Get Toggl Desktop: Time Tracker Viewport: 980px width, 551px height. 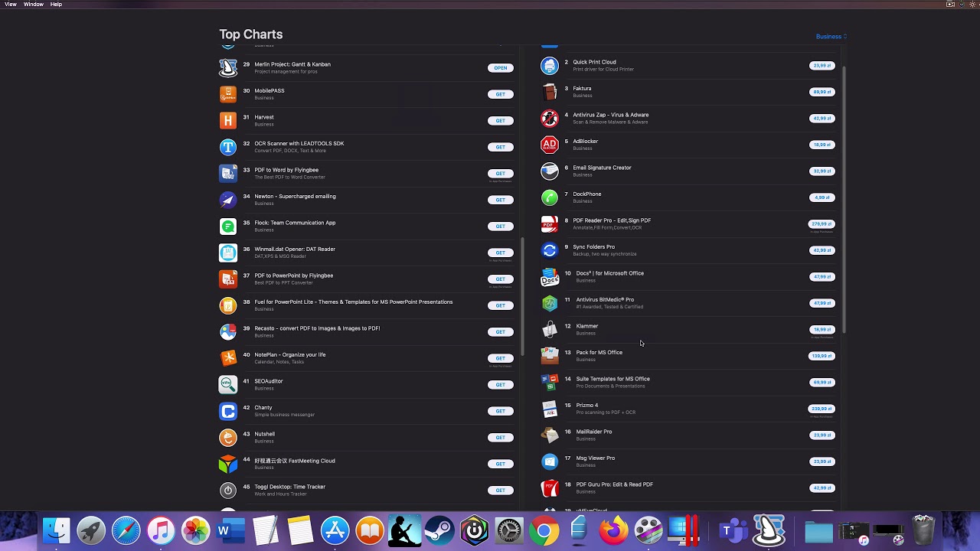point(500,491)
